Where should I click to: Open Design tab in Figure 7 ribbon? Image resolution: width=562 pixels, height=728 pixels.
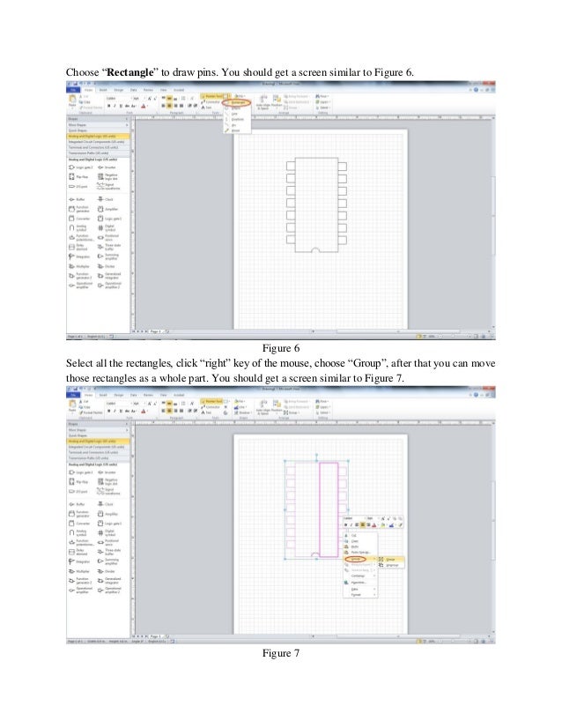click(x=119, y=395)
